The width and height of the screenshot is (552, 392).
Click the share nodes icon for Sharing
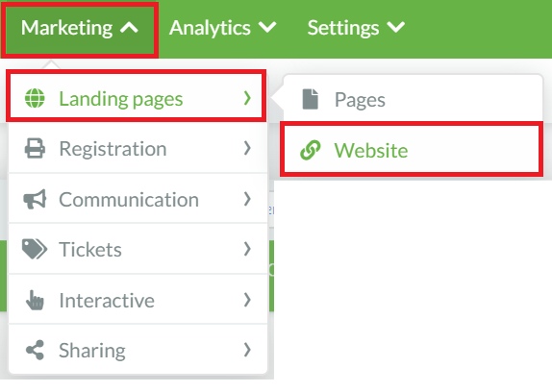35,350
